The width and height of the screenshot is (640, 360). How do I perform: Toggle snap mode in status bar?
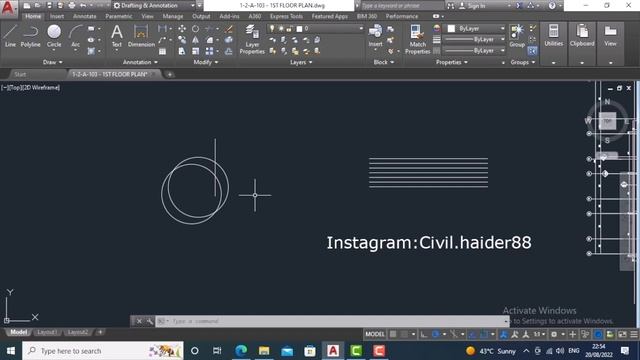click(x=404, y=334)
